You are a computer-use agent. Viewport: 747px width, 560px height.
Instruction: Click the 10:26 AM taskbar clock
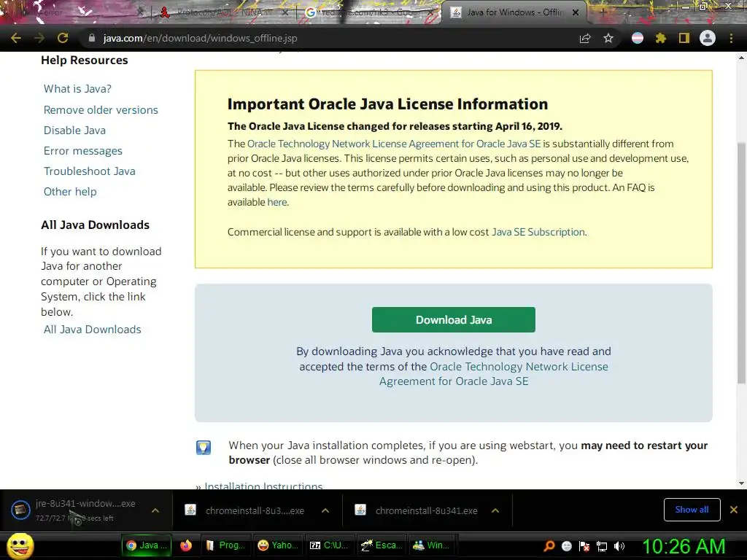point(684,546)
